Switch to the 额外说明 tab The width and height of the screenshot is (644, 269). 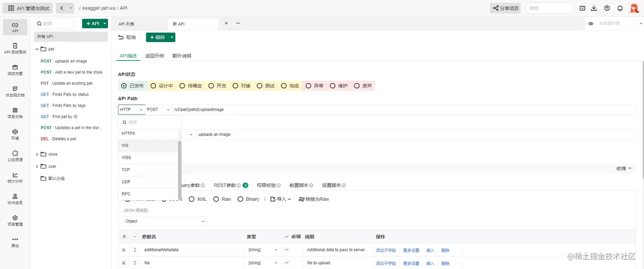181,56
